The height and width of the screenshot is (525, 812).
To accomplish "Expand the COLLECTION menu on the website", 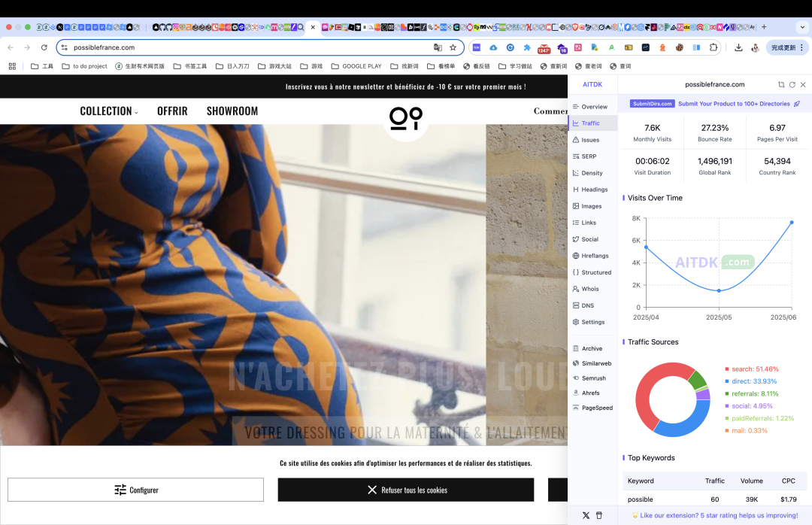I will (x=109, y=111).
